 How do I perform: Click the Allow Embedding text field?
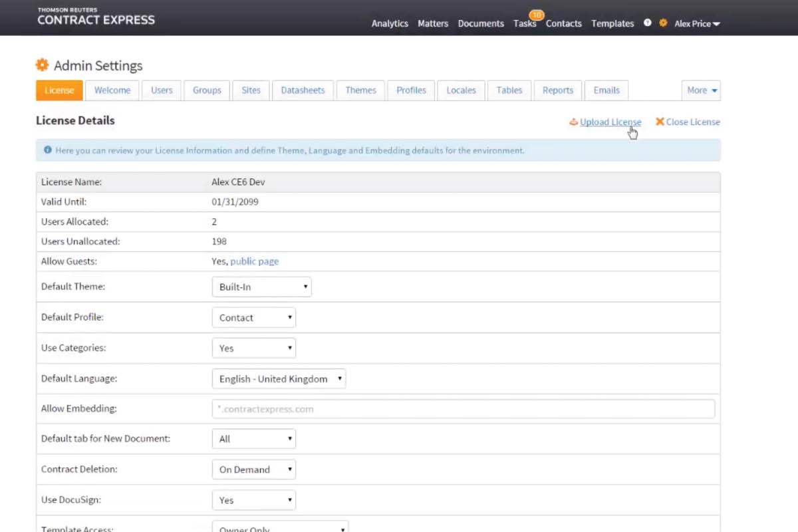[x=463, y=409]
